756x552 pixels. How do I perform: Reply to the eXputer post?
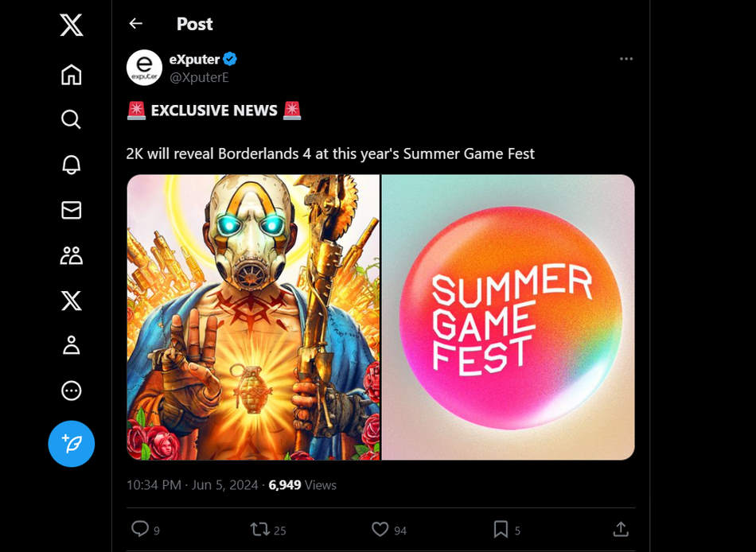[142, 529]
